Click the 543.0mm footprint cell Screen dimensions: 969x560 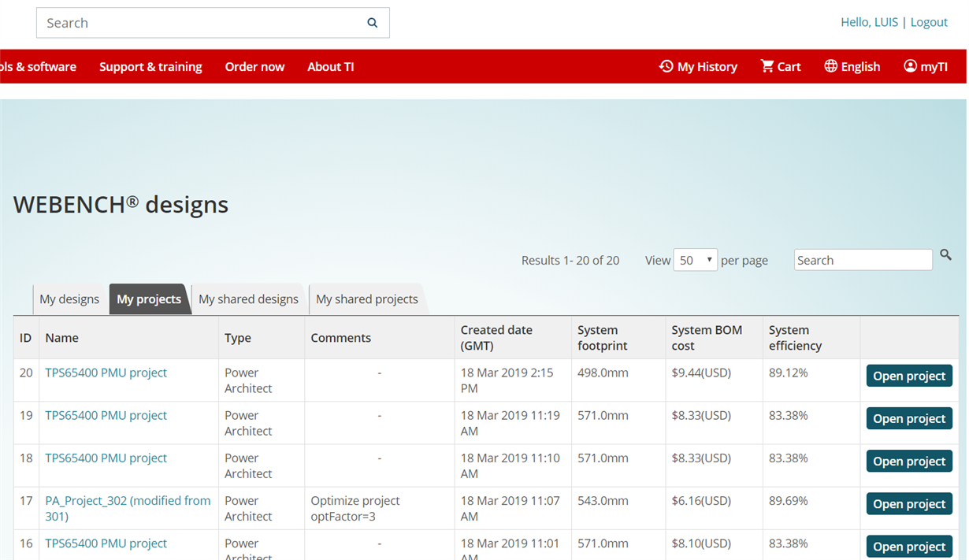(603, 500)
